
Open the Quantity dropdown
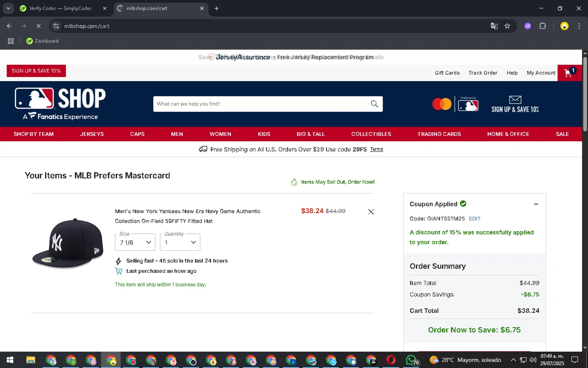pos(180,242)
